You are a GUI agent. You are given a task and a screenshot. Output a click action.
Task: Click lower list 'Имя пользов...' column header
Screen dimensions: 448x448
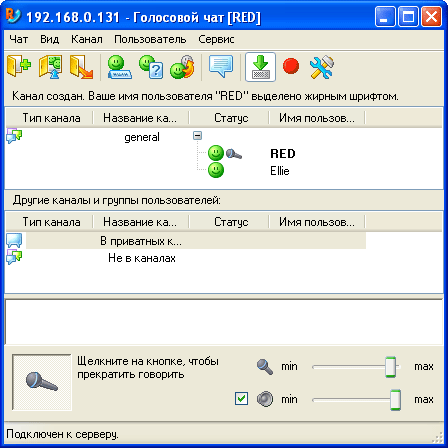pos(317,222)
